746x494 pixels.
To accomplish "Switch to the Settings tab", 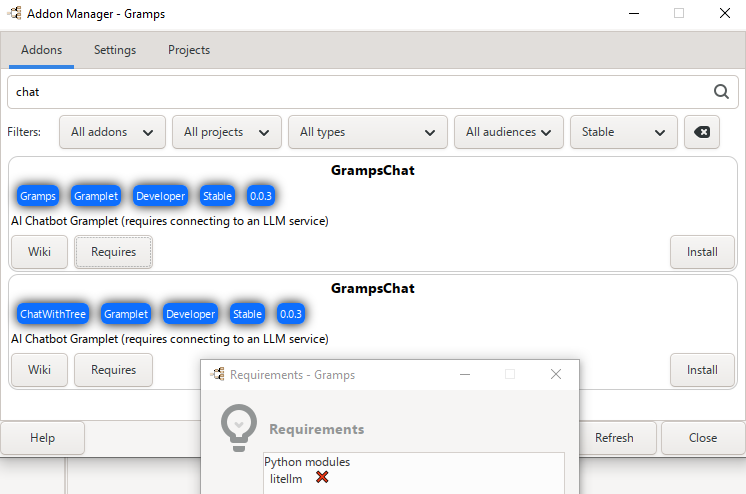I will 115,50.
